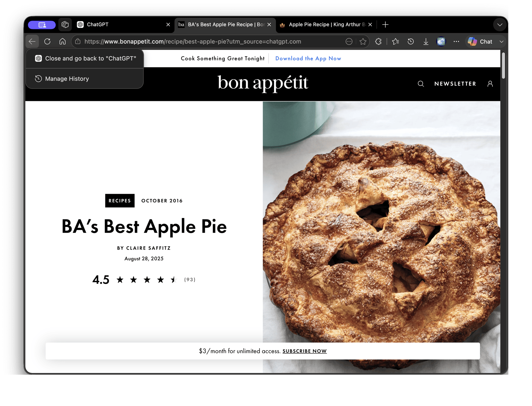Screen dimensions: 532x406
Task: Click the star rating row
Action: (x=147, y=280)
